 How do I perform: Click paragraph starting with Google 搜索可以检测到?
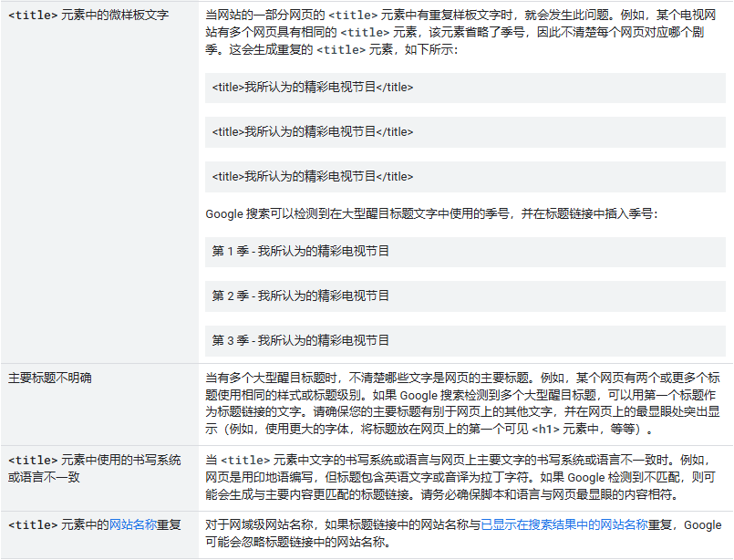tap(430, 214)
